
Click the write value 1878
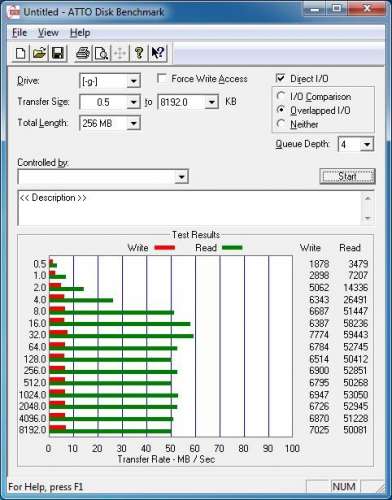[x=319, y=264]
